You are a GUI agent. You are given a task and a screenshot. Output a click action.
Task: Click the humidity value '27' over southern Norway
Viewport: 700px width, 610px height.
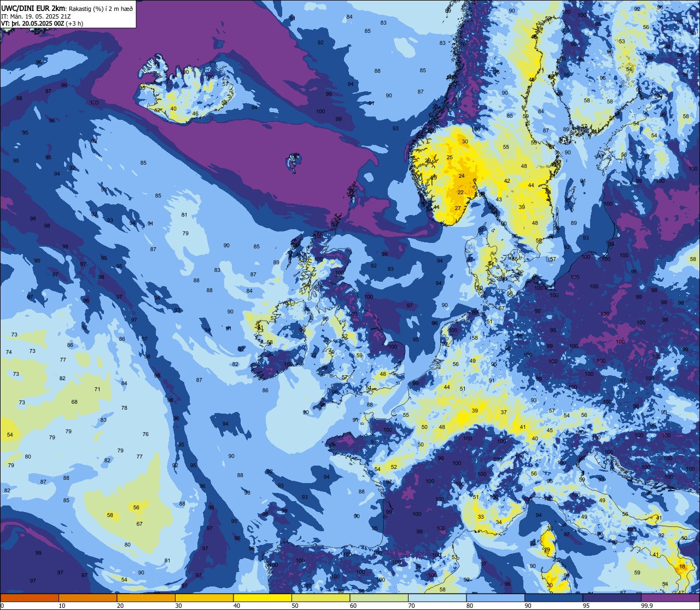tap(458, 208)
